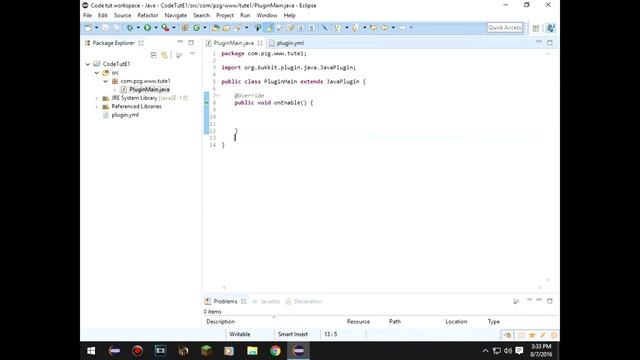The width and height of the screenshot is (640, 360).
Task: Collapse the CodeTutE1 project node
Action: 87,64
